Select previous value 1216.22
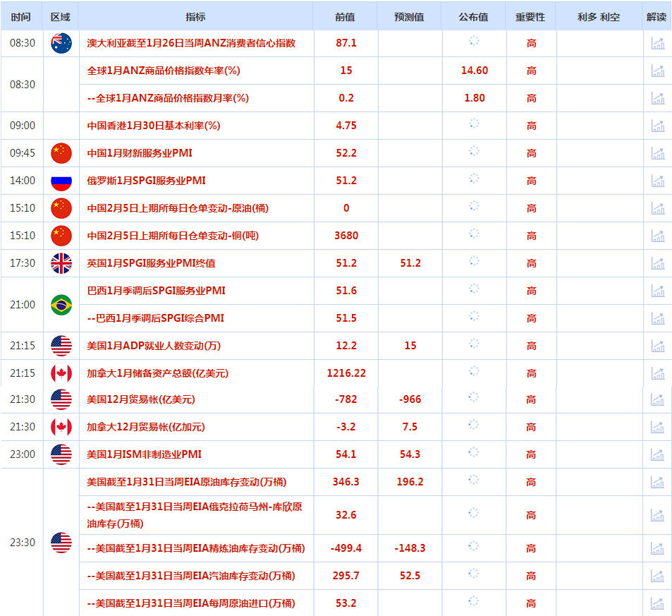 (x=346, y=373)
